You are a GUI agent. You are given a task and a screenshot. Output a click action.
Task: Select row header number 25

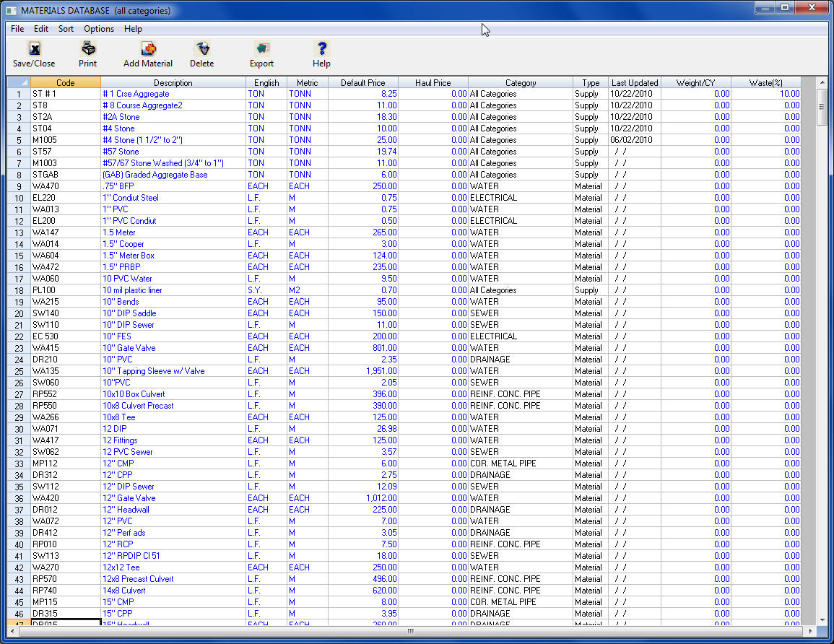19,371
